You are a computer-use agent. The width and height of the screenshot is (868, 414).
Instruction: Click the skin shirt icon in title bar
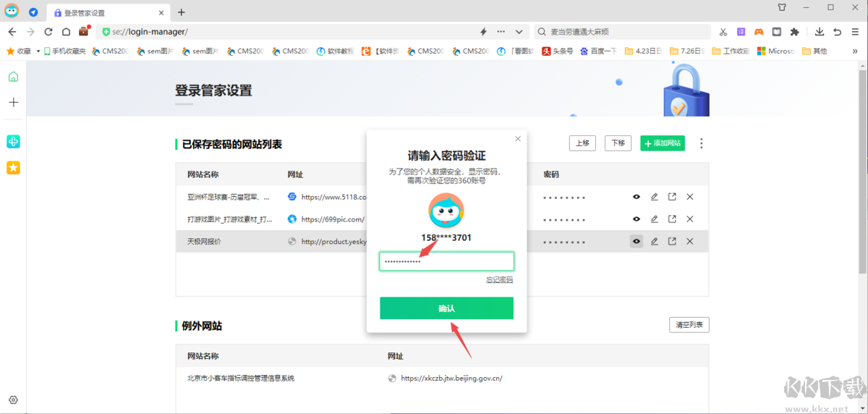[x=782, y=7]
